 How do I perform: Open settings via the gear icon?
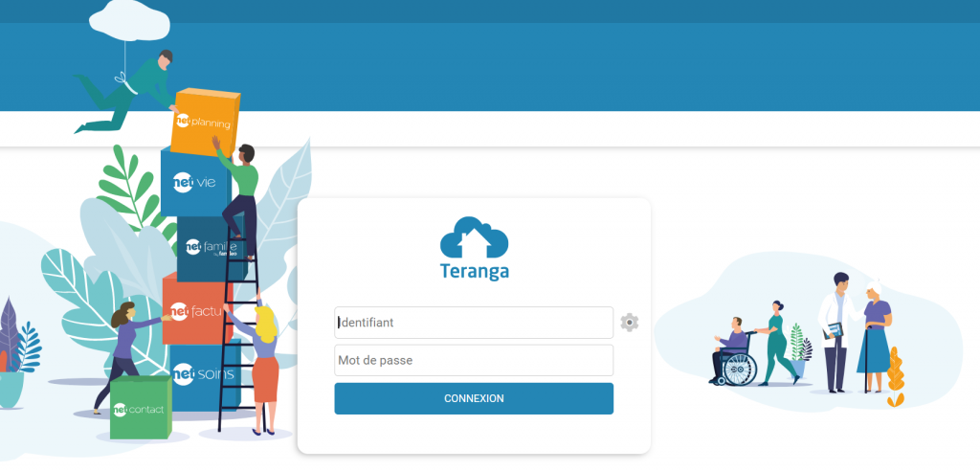point(629,323)
